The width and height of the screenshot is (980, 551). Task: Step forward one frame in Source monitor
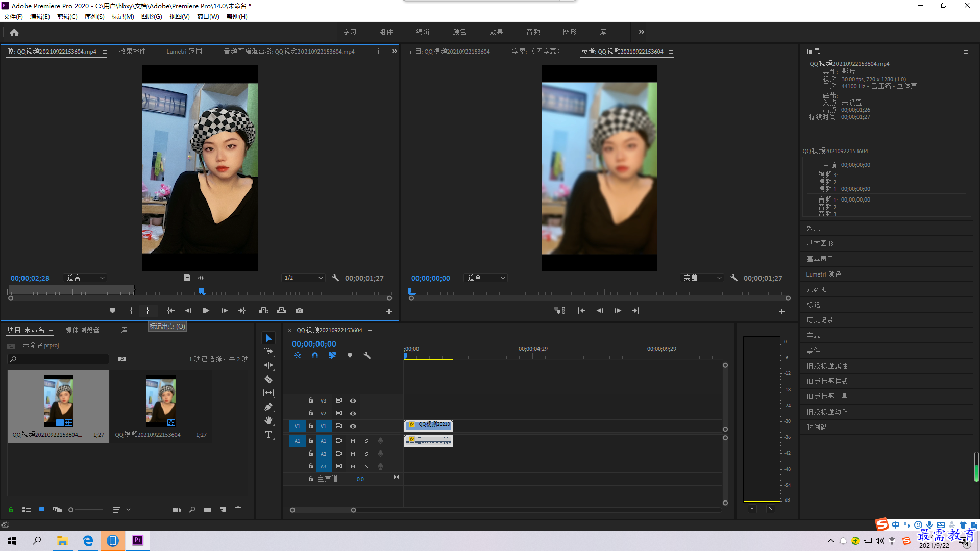tap(224, 311)
